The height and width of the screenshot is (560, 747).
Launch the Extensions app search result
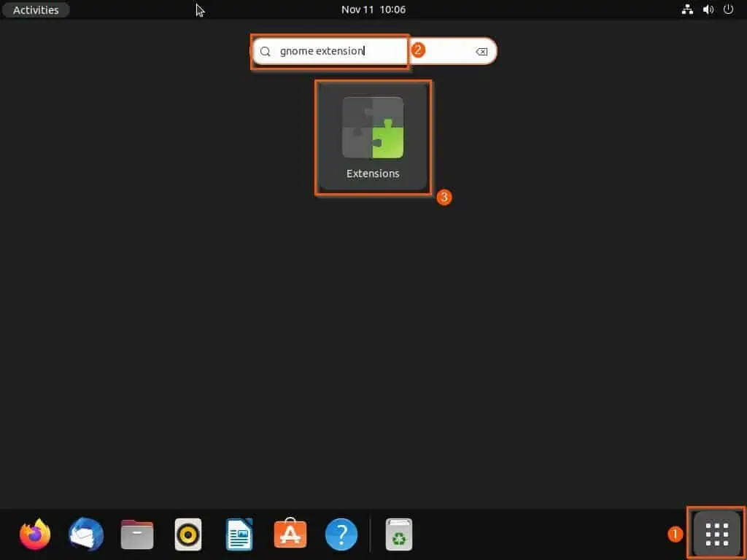click(x=373, y=137)
